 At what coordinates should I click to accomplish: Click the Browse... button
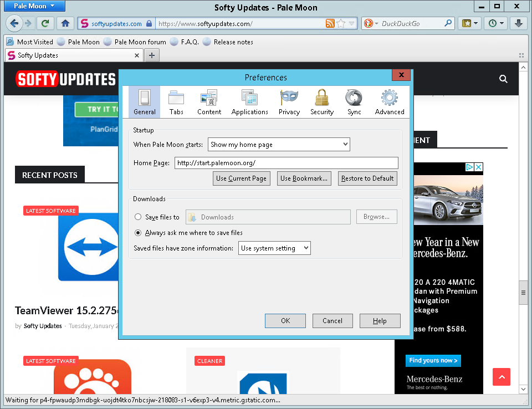coord(376,217)
